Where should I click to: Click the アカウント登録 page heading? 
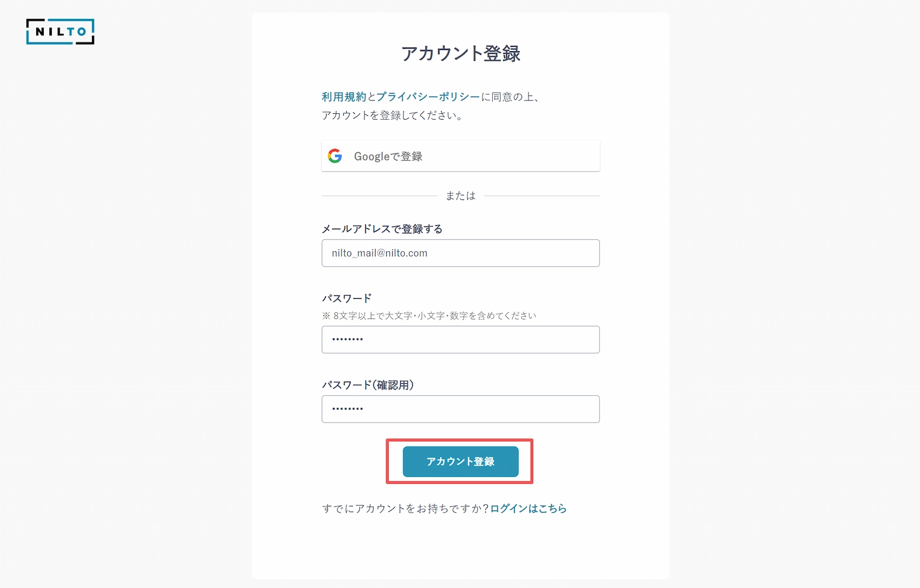(461, 53)
